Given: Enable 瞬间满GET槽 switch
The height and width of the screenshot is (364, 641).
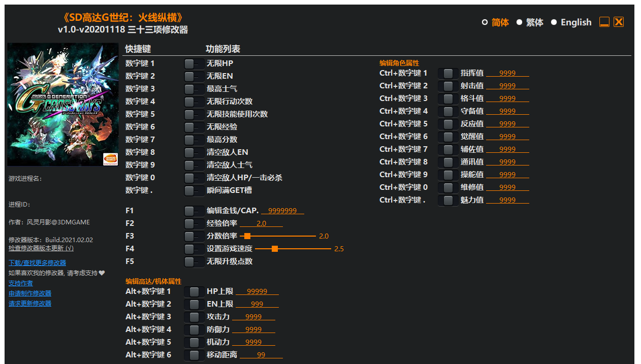Looking at the screenshot, I should 194,190.
